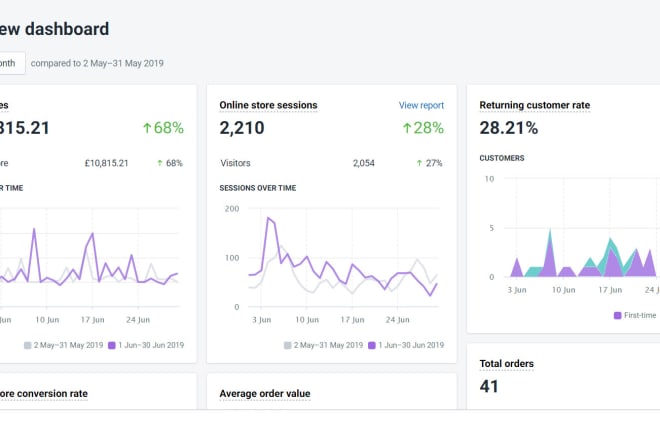660x440 pixels.
Task: Click the green 28% increase arrow
Action: (x=407, y=128)
